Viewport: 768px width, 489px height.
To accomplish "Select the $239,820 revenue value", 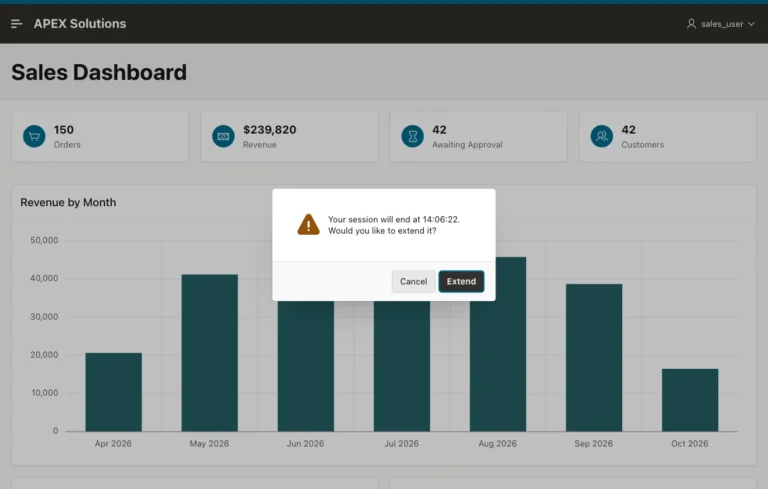I will (270, 130).
